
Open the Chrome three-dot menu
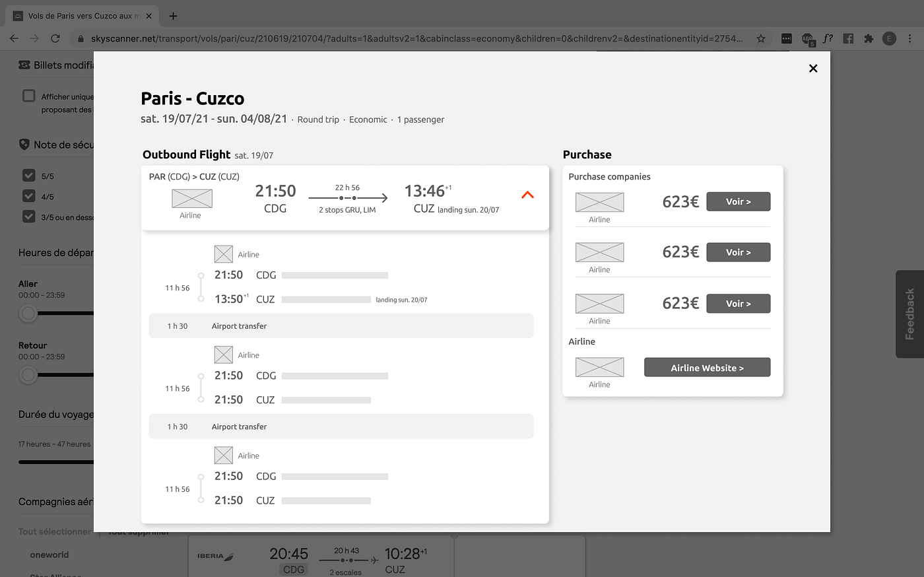point(910,39)
